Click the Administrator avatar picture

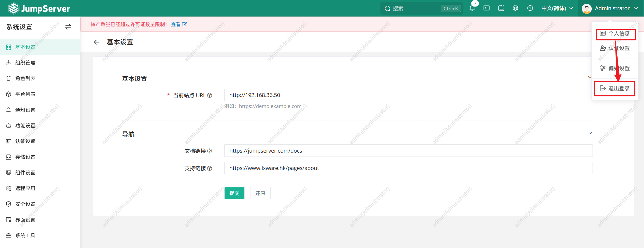pos(587,9)
